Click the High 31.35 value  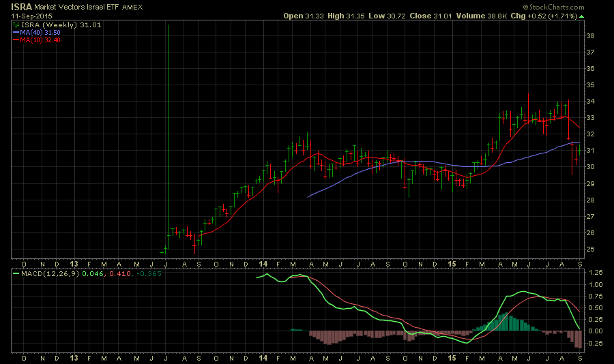tap(346, 16)
